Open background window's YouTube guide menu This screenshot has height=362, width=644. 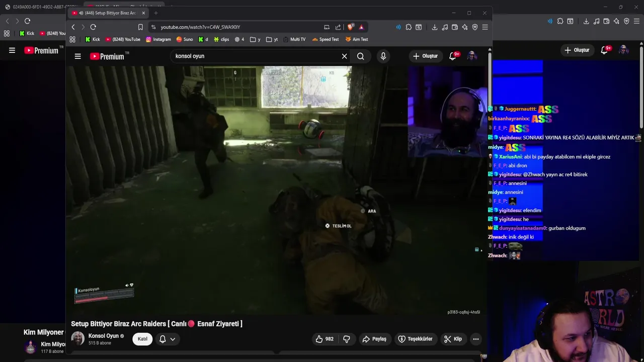[x=12, y=50]
